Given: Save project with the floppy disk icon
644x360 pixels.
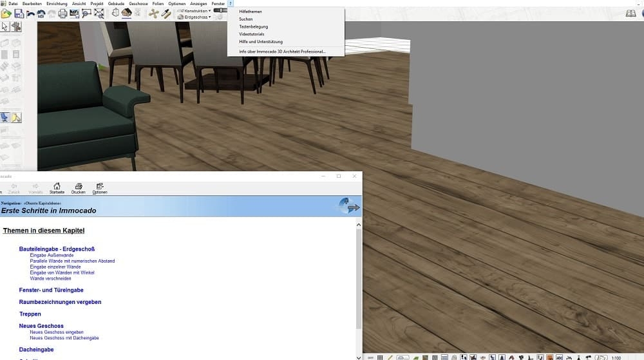Looking at the screenshot, I should pos(19,14).
